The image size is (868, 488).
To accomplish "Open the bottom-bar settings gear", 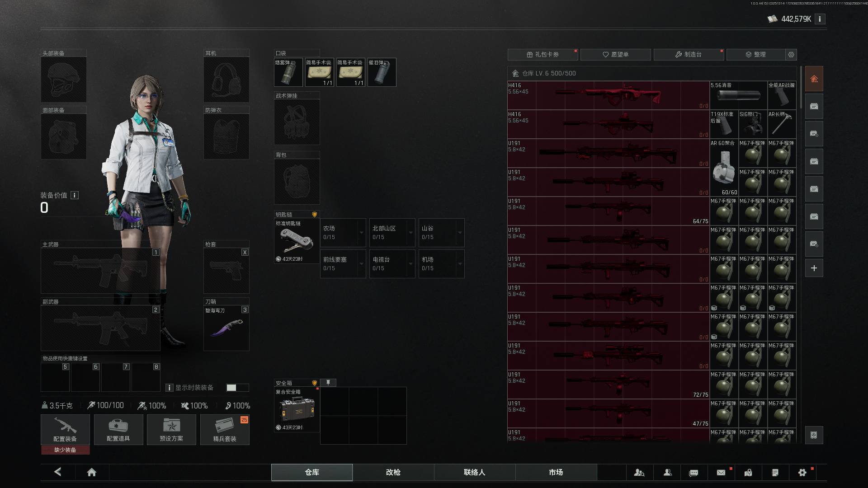I will tap(802, 472).
